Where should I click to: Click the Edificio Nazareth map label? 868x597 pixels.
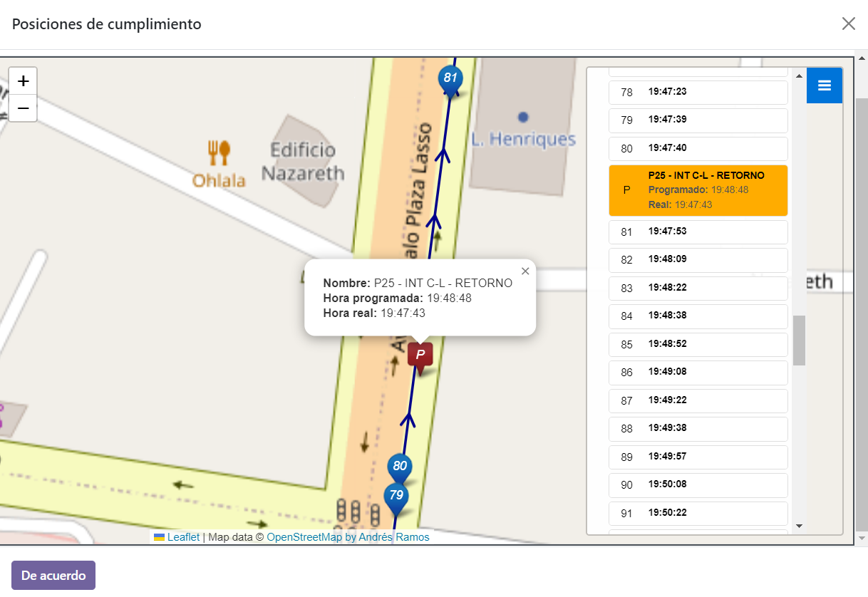pyautogui.click(x=303, y=161)
